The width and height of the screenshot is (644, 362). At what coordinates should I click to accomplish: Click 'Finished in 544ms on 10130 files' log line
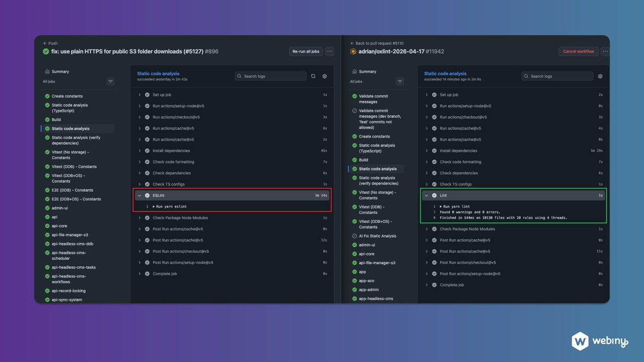click(503, 218)
